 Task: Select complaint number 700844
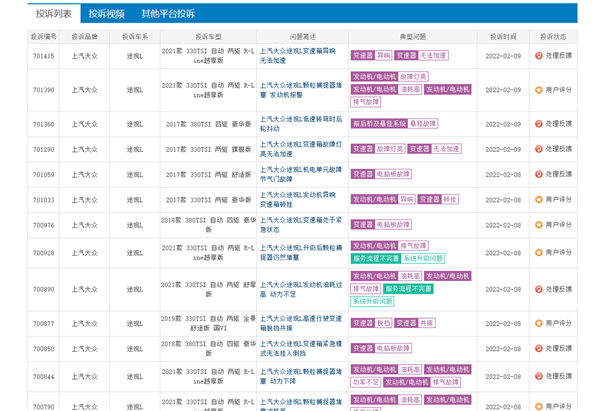(x=44, y=377)
